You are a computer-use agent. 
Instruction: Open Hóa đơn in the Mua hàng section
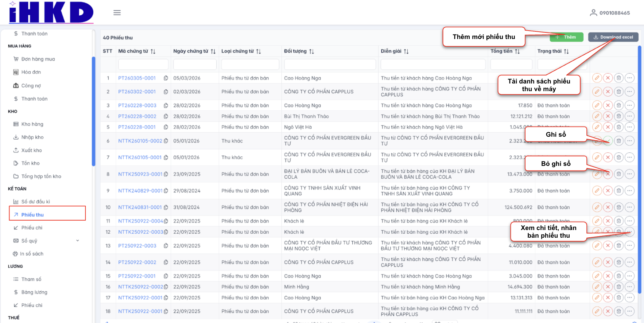tap(31, 72)
